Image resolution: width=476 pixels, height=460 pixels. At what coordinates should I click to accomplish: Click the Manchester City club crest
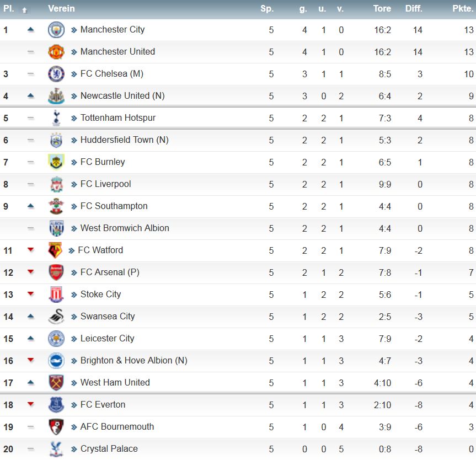pos(56,30)
